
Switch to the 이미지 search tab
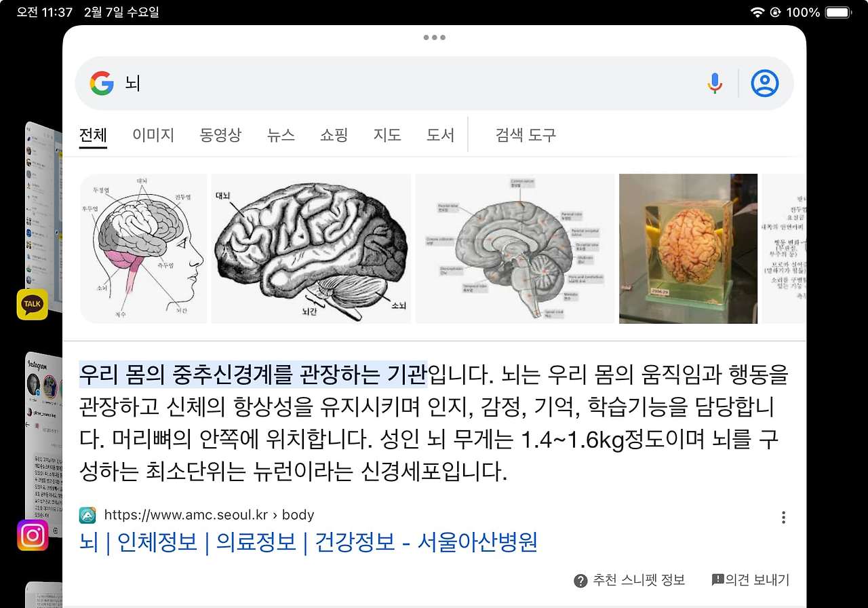(153, 134)
